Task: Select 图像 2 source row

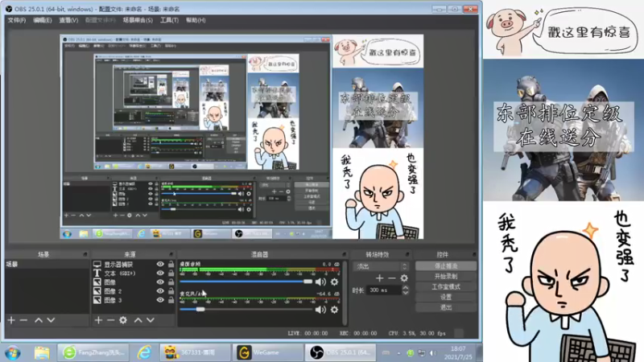Action: [x=134, y=291]
